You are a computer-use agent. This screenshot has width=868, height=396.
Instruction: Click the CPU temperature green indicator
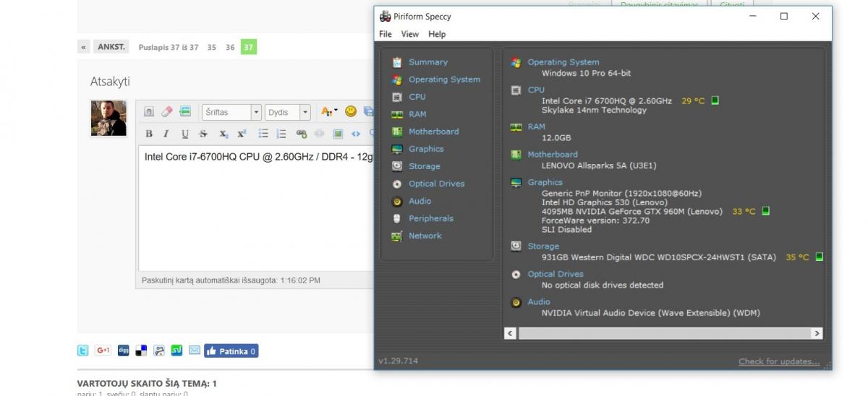pyautogui.click(x=715, y=100)
